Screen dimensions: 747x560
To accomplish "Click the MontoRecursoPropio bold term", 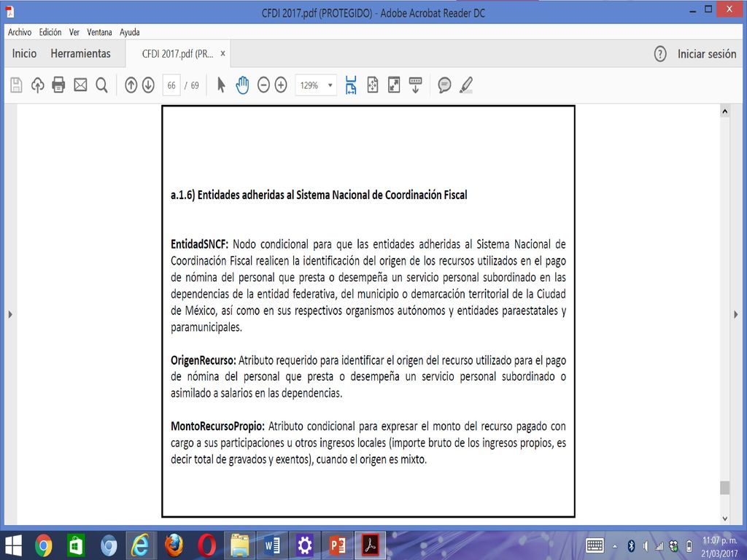I will click(217, 427).
